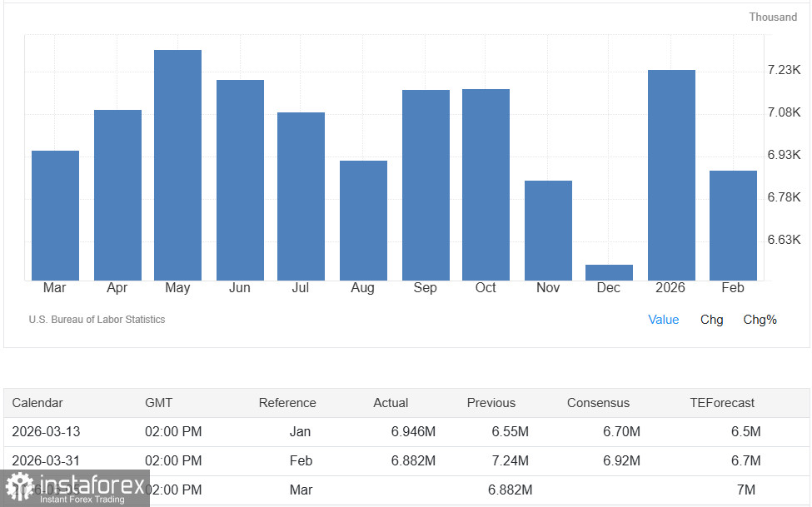Click the Feb reference cell in table
The height and width of the screenshot is (507, 812).
[x=301, y=460]
